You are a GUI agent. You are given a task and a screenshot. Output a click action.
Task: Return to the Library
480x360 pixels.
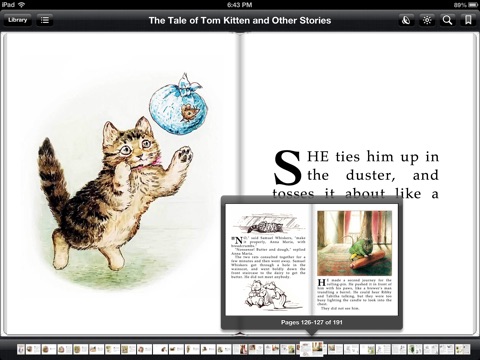point(18,20)
